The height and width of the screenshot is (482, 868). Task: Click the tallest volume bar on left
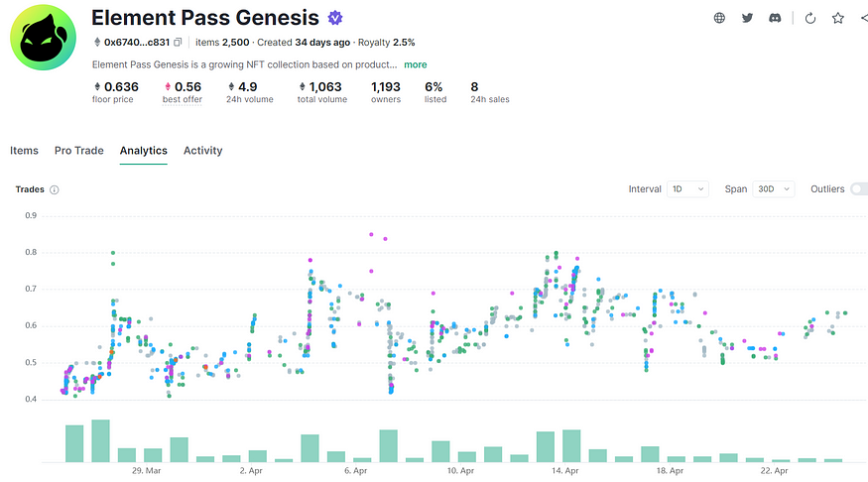click(x=100, y=440)
